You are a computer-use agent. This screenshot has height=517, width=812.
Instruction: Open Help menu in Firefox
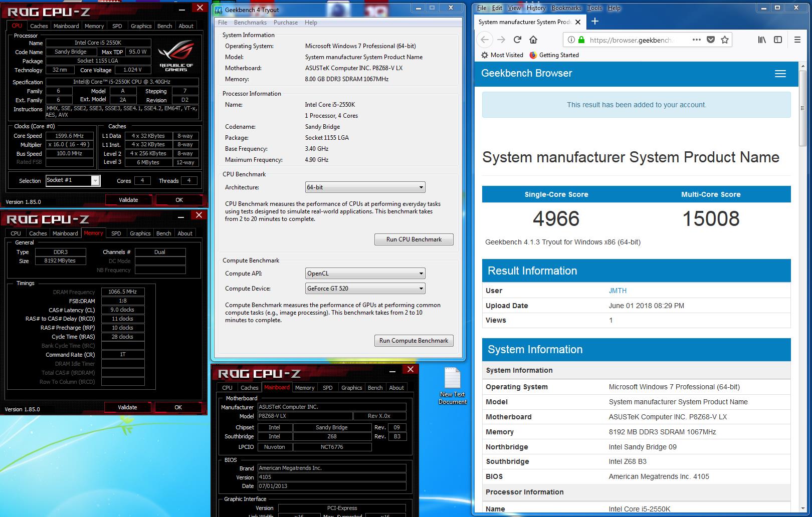coord(614,8)
